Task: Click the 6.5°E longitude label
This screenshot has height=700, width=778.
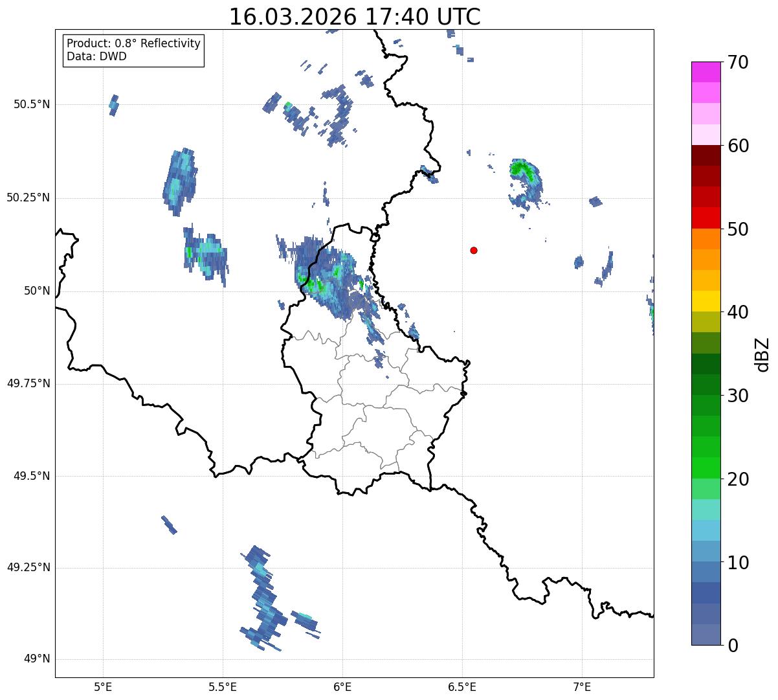Action: pos(462,686)
